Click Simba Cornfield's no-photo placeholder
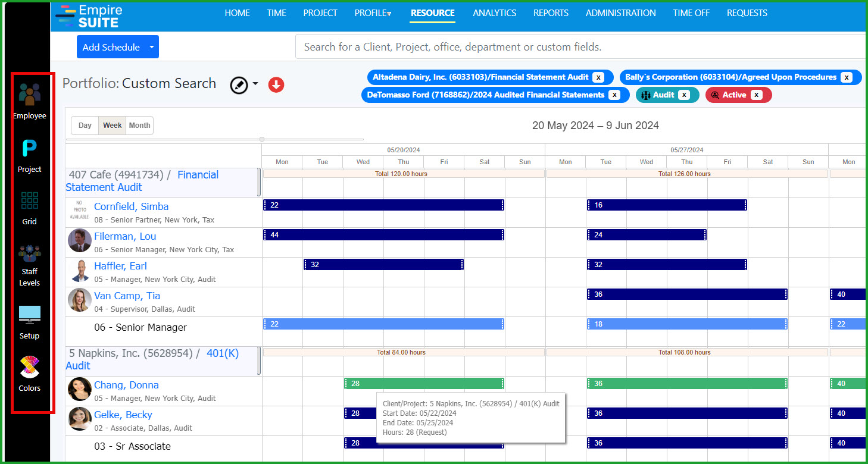 click(x=79, y=212)
